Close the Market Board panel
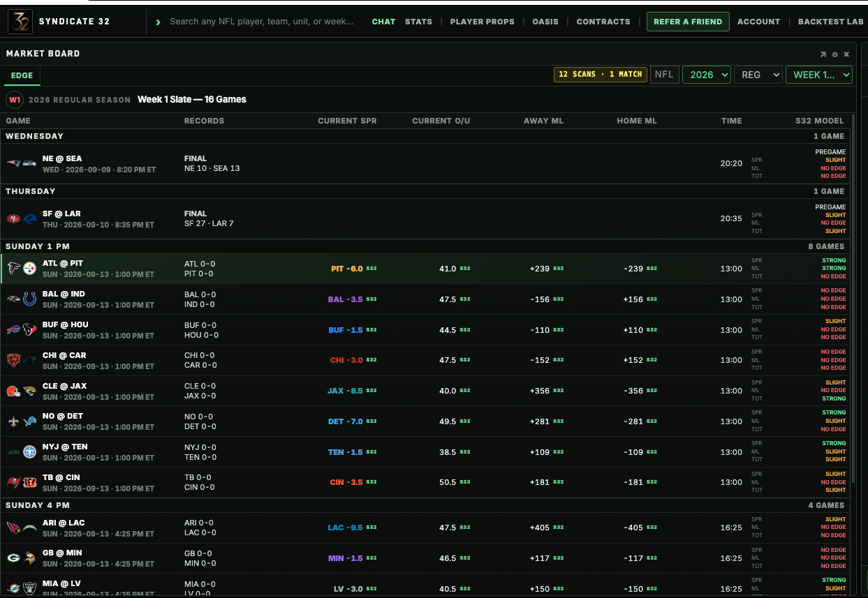Viewport: 868px width, 598px height. 846,54
